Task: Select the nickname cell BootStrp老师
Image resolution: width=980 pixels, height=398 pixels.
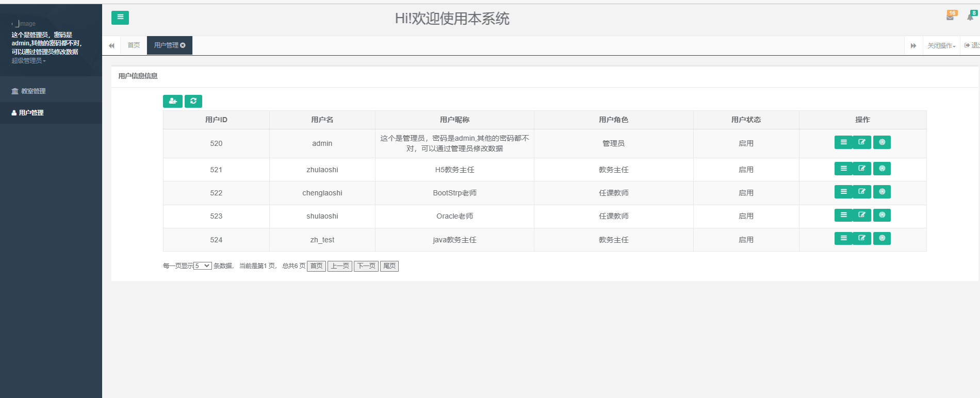Action: 454,193
